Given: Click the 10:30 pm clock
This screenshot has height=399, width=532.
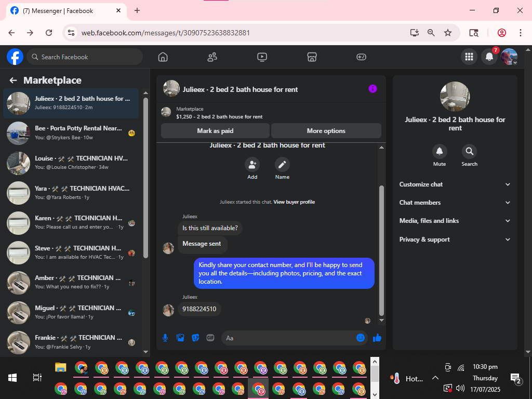Looking at the screenshot, I should [x=485, y=367].
